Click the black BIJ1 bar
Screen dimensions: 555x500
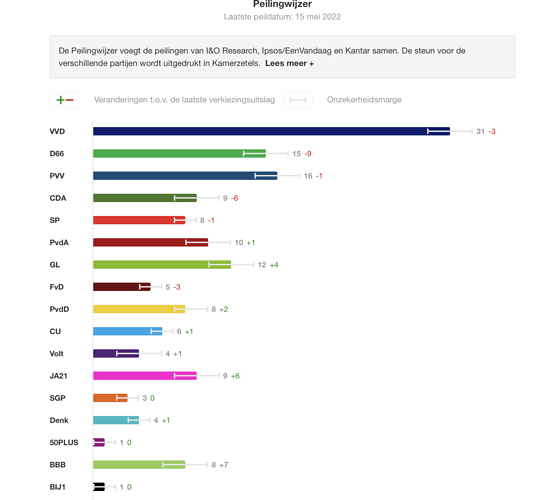coord(99,487)
